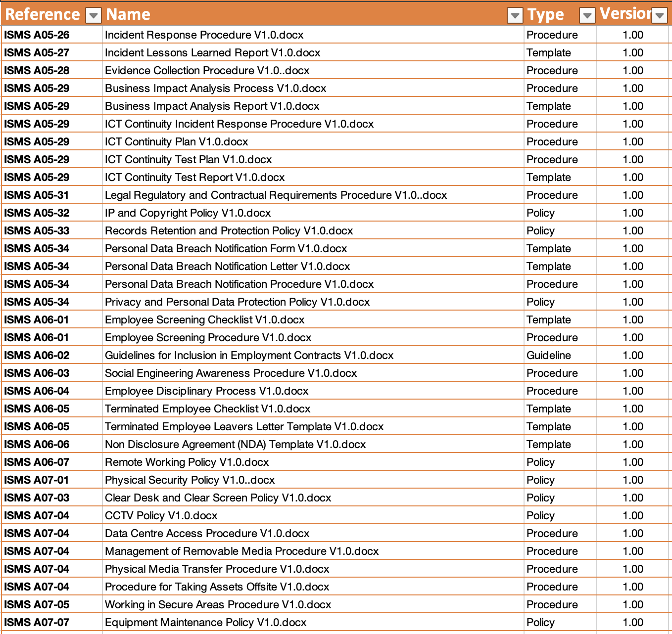The width and height of the screenshot is (672, 634).
Task: Select the Type header cell
Action: click(x=560, y=14)
